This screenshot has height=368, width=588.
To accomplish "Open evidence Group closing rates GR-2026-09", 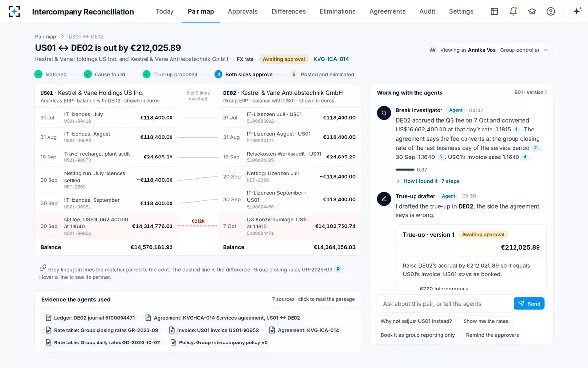I will [102, 330].
